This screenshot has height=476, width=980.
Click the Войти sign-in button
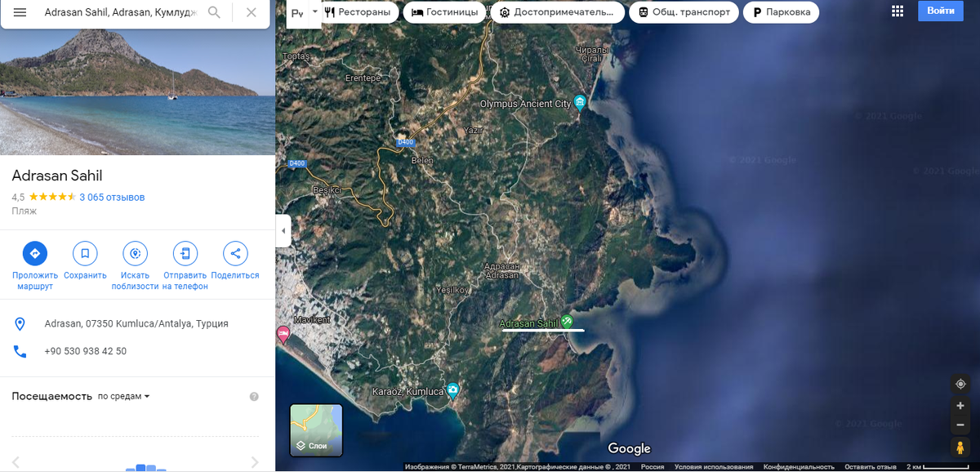941,11
